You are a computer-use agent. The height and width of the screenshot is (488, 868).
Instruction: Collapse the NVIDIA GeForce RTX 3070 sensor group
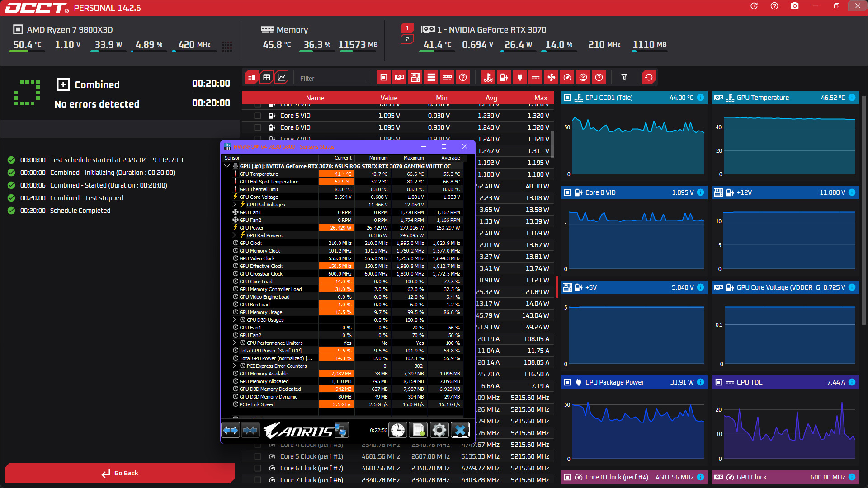pos(227,166)
